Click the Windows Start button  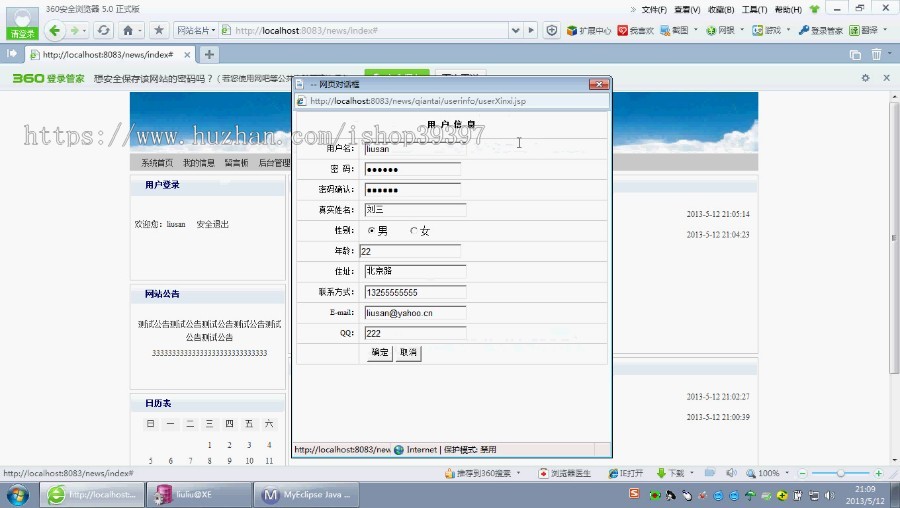(17, 495)
